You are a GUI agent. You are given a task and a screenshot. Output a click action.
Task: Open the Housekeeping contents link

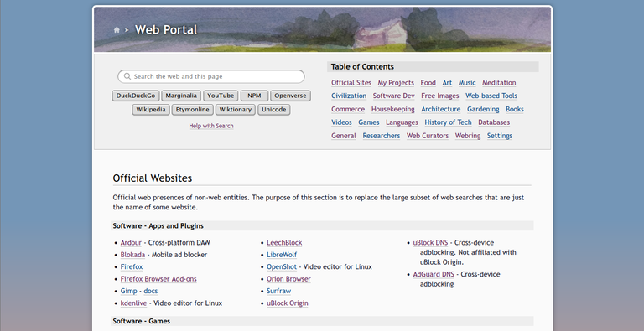(393, 109)
